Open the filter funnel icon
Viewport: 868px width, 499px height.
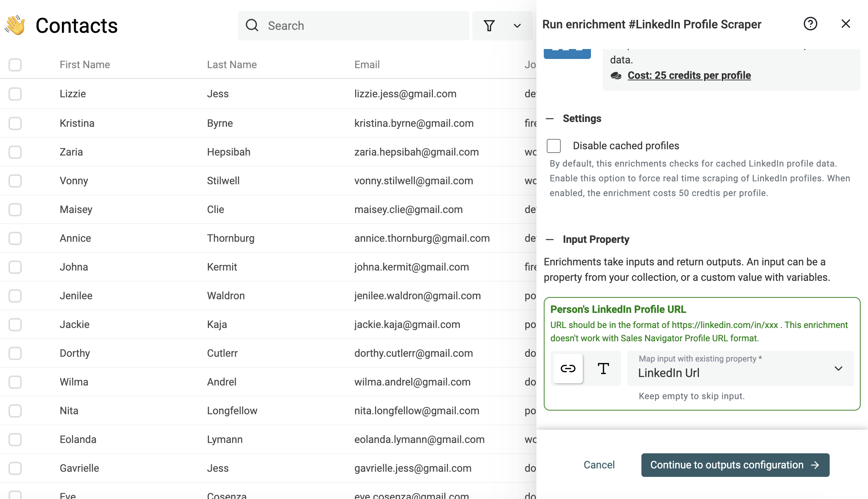click(x=489, y=25)
